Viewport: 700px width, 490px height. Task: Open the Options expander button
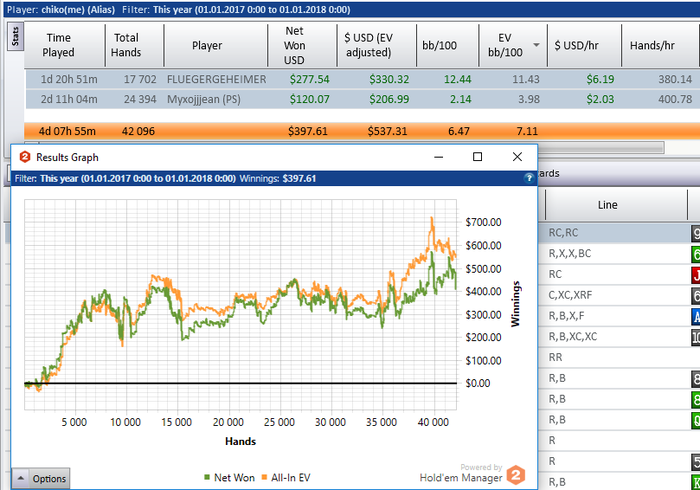click(41, 478)
